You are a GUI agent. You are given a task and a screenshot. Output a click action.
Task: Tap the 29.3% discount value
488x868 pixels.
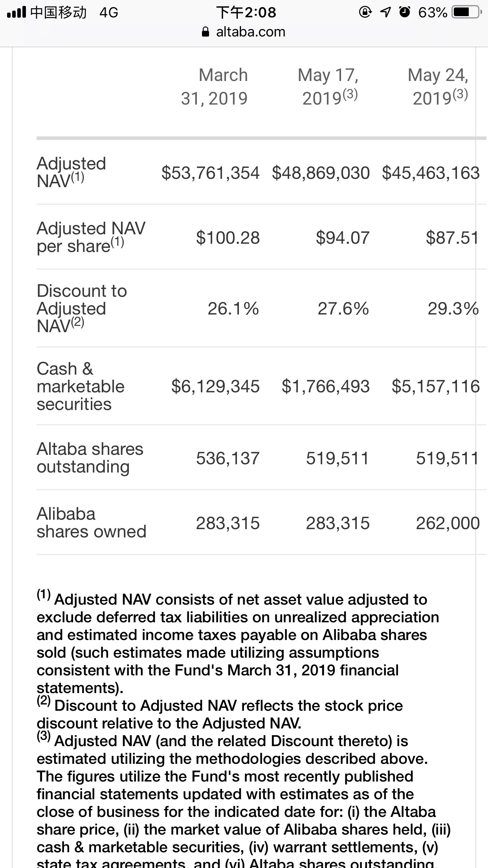tap(453, 309)
